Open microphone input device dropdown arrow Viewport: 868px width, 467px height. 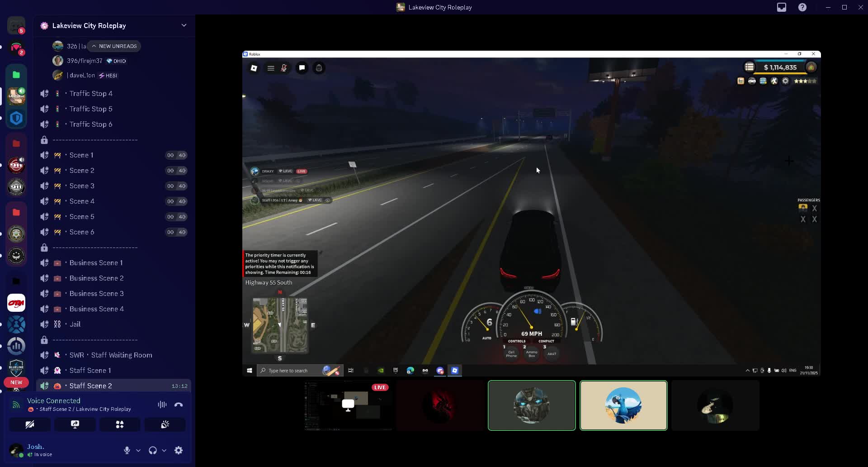138,450
